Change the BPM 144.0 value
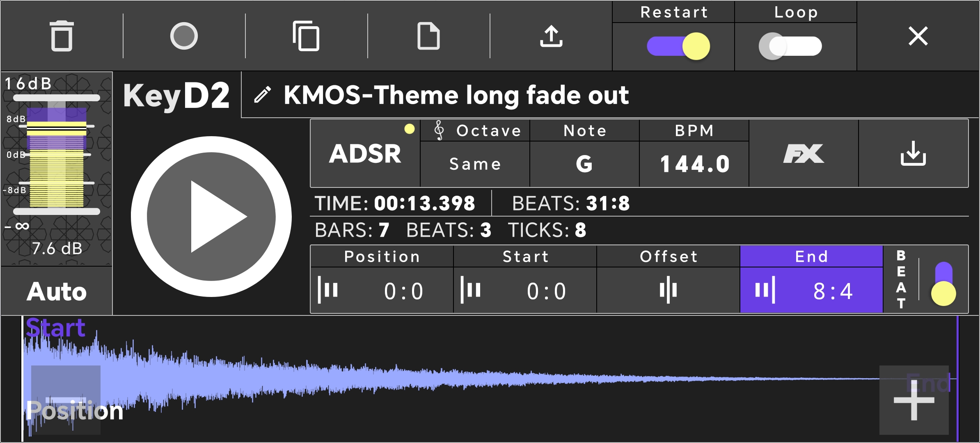Image resolution: width=980 pixels, height=443 pixels. pos(694,164)
